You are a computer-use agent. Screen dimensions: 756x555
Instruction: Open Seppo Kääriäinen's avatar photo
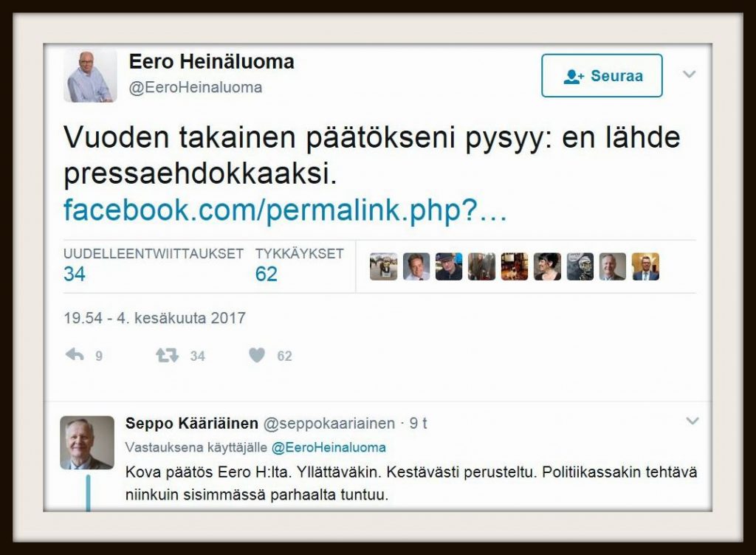click(87, 442)
